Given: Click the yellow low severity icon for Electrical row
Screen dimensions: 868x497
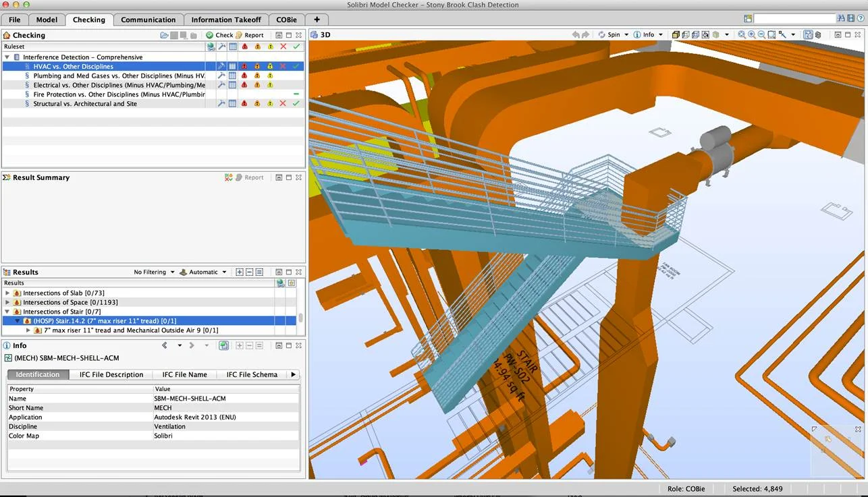Looking at the screenshot, I should click(270, 85).
